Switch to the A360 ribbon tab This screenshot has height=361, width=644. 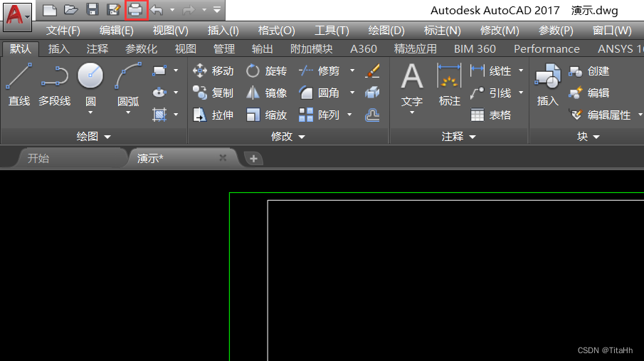364,49
